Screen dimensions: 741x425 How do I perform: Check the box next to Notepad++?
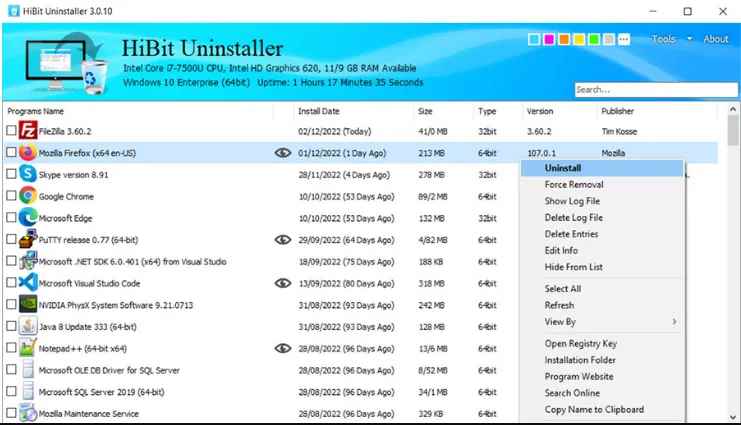11,349
